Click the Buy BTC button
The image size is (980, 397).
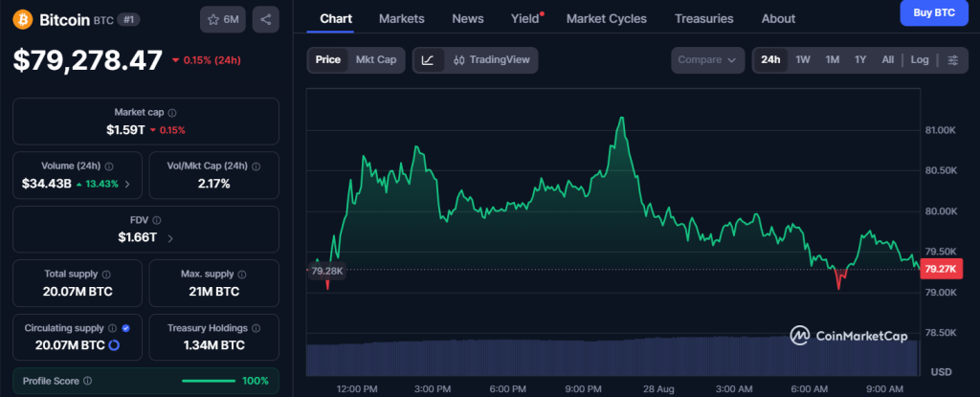[934, 13]
